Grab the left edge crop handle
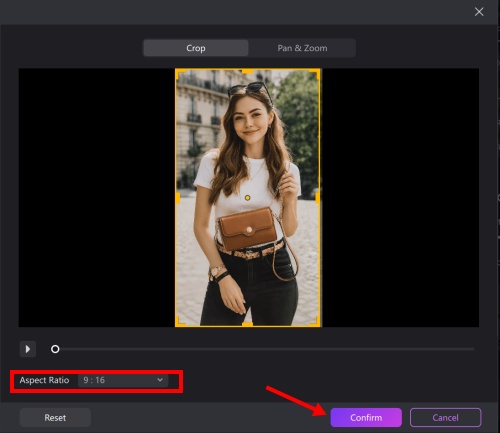 click(x=178, y=198)
